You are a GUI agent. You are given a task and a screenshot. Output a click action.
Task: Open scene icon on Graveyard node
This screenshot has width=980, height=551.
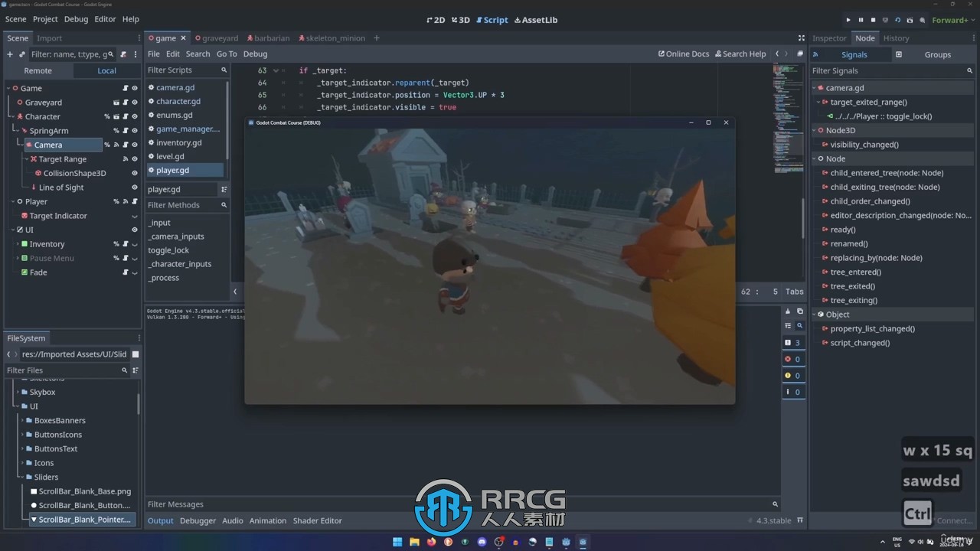coord(116,103)
